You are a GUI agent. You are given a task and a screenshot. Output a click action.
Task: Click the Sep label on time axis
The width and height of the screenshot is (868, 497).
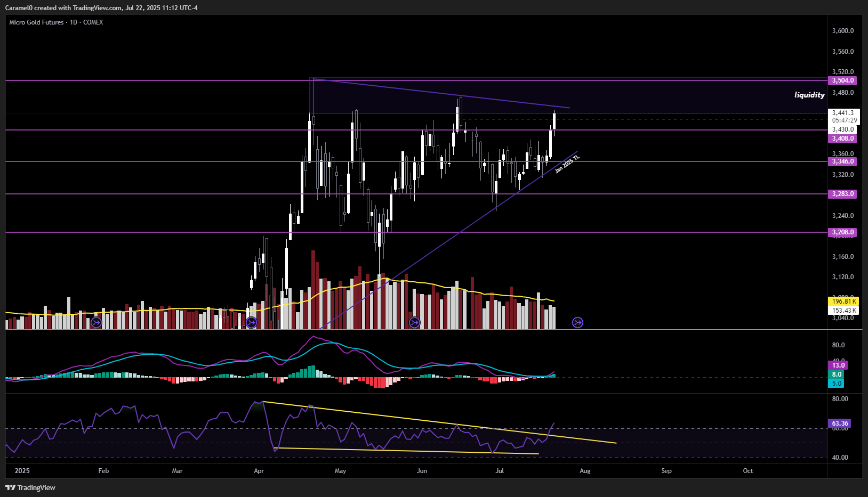coord(666,471)
